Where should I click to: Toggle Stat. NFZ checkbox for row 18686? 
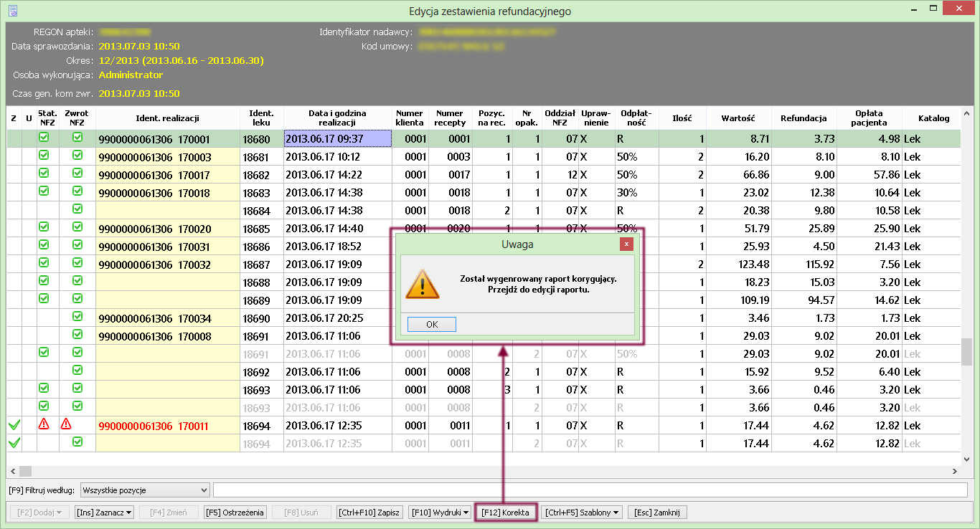(44, 244)
